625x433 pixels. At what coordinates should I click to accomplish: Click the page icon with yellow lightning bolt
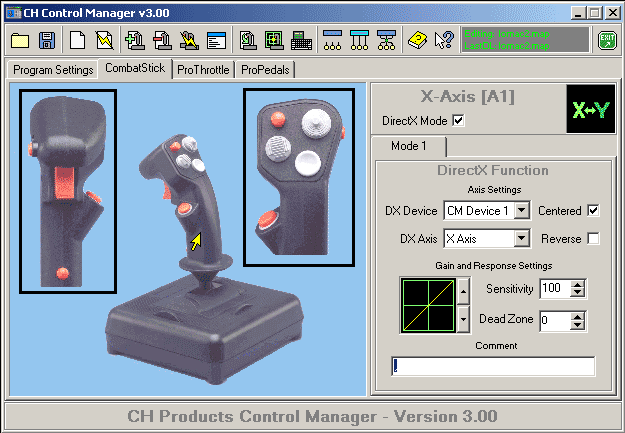pyautogui.click(x=104, y=40)
